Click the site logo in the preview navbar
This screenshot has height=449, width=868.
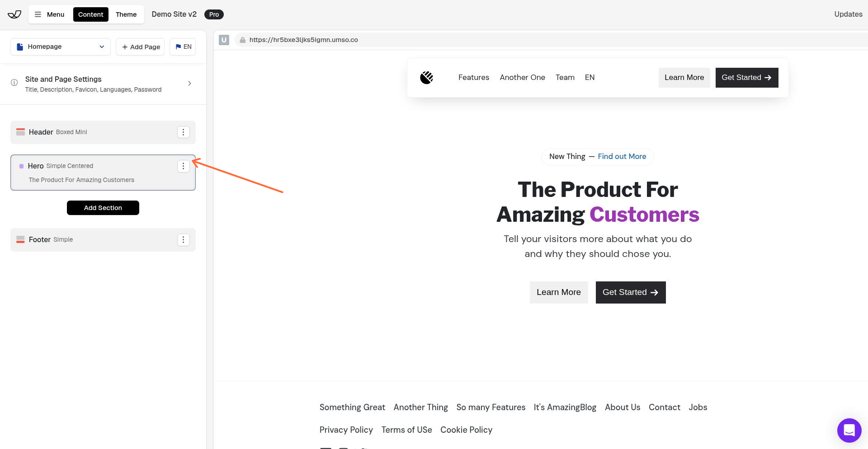[426, 77]
